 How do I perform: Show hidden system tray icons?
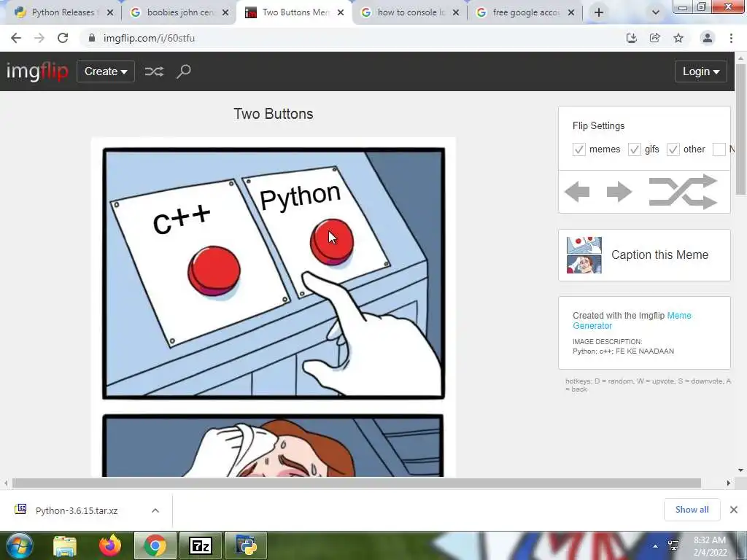pos(655,546)
